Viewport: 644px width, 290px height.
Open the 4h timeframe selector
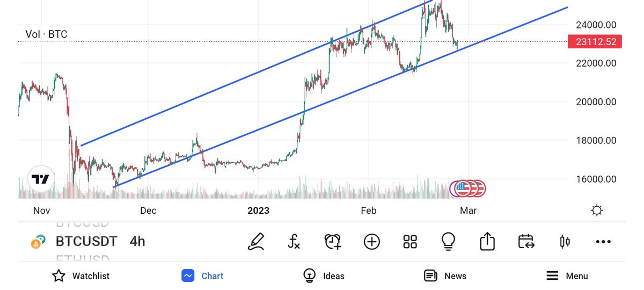[x=137, y=242]
